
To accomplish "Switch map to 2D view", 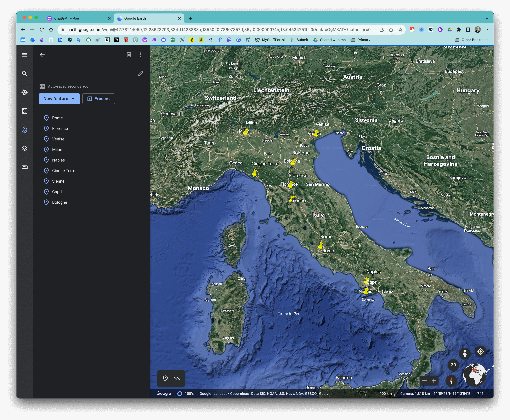I will tap(453, 365).
